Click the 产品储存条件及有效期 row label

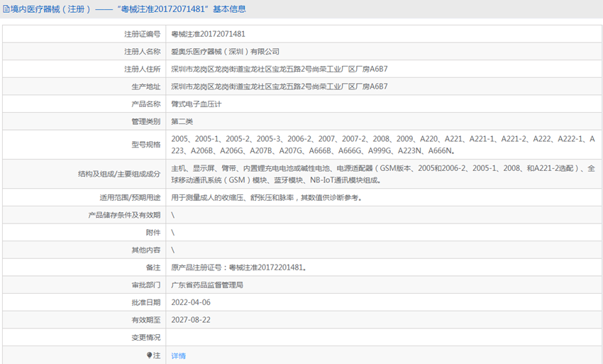124,215
